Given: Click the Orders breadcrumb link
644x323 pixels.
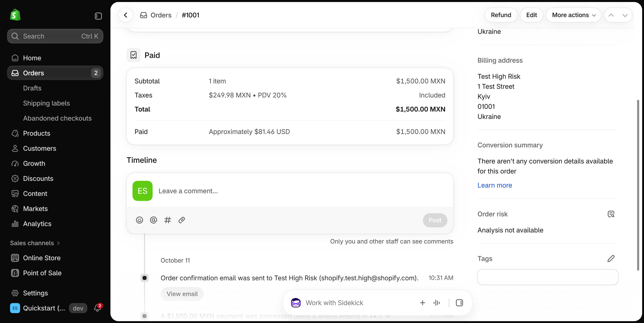Looking at the screenshot, I should [161, 15].
